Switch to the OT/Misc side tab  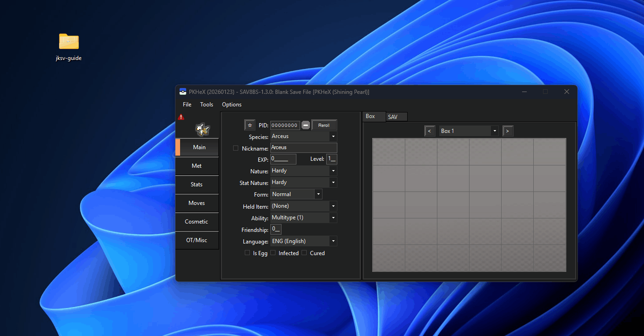coord(197,240)
